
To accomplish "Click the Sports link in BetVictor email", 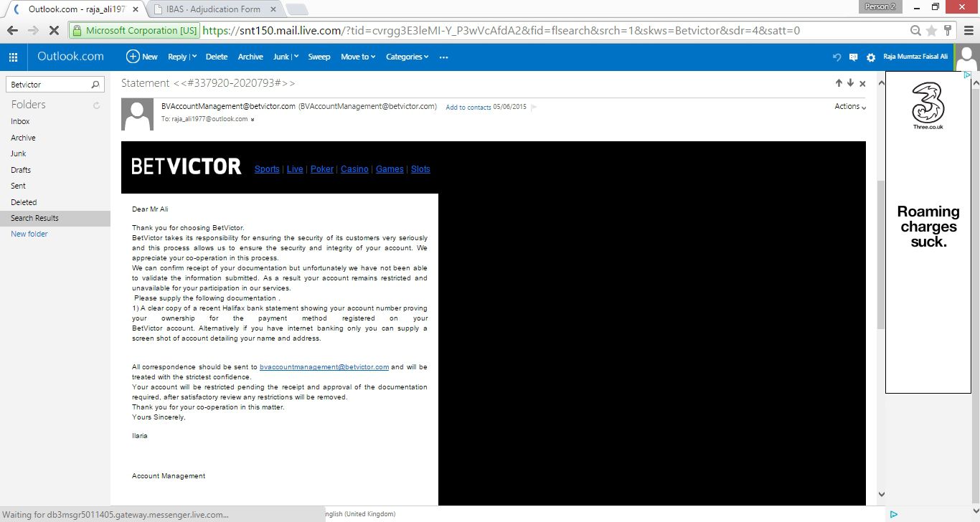I will pos(267,169).
